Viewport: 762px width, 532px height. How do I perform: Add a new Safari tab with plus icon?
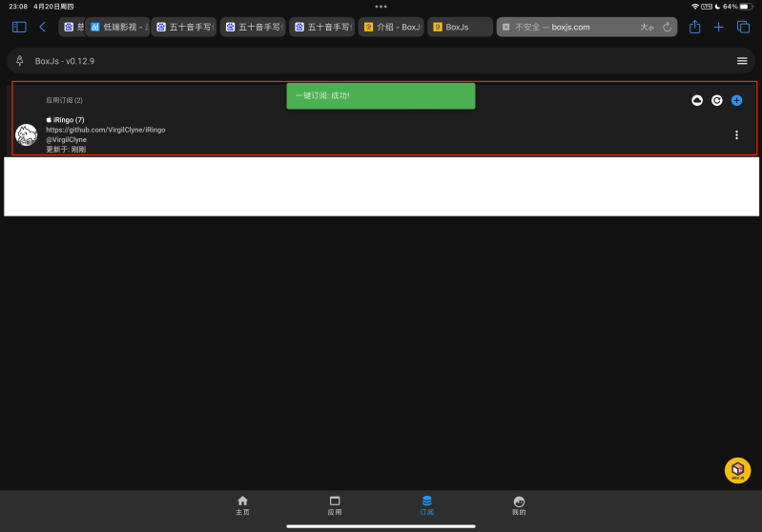click(718, 28)
